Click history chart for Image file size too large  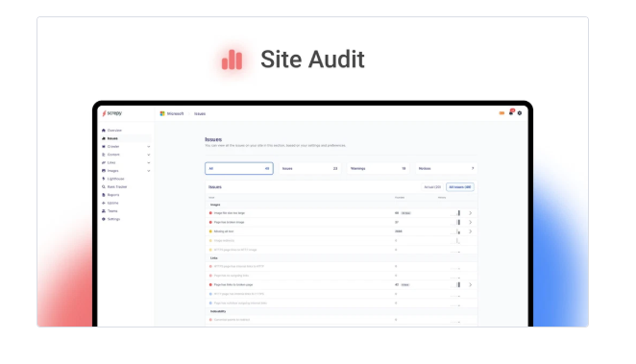tap(456, 213)
